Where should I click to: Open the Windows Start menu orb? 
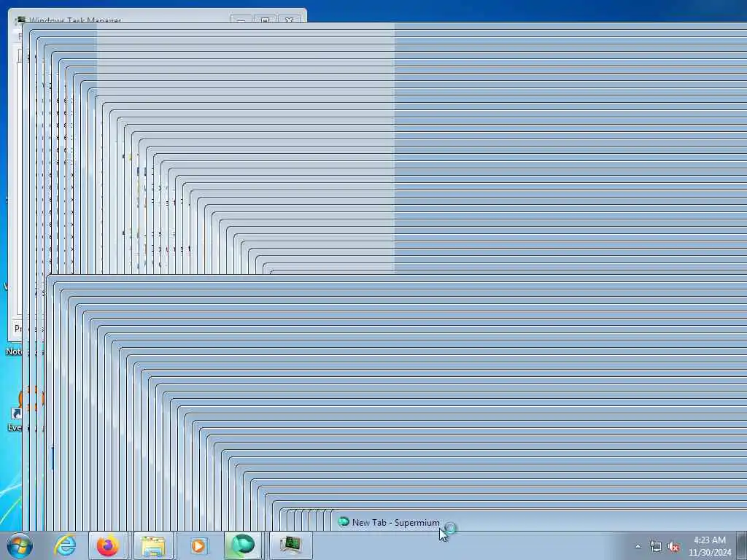coord(20,545)
